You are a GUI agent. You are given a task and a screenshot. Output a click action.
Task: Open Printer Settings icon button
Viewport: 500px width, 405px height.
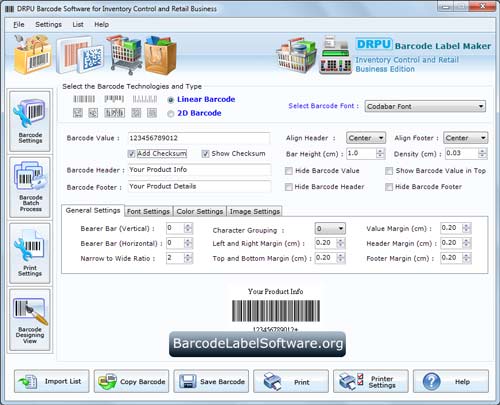click(x=371, y=381)
